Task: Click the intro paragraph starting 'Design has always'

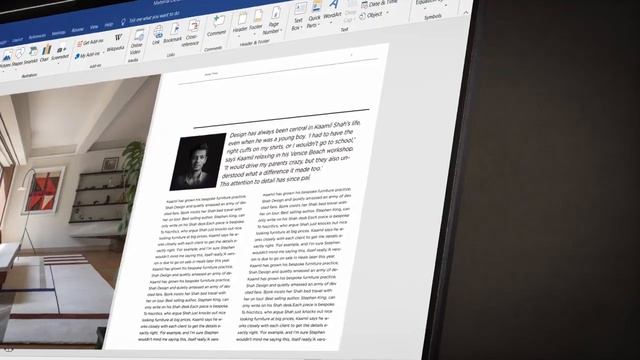Action: click(x=291, y=153)
